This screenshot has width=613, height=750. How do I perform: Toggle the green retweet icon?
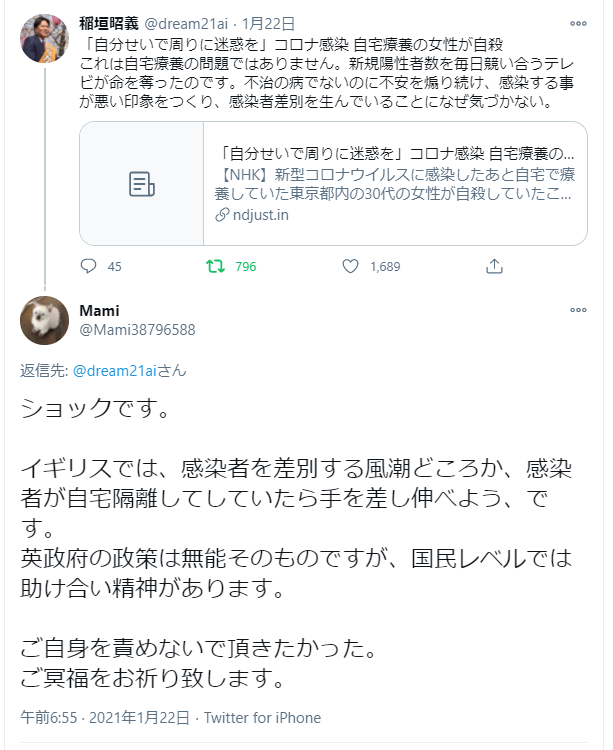[x=214, y=267]
